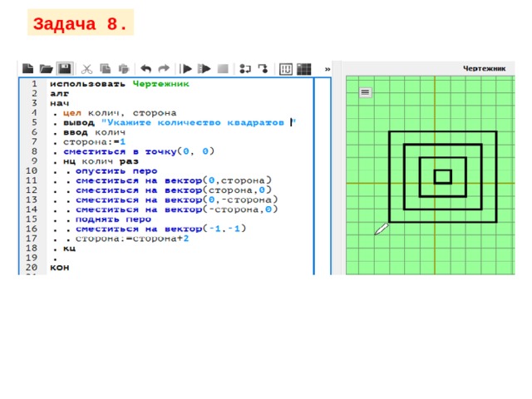Create a new program file
This screenshot has width=532, height=399.
pos(27,68)
